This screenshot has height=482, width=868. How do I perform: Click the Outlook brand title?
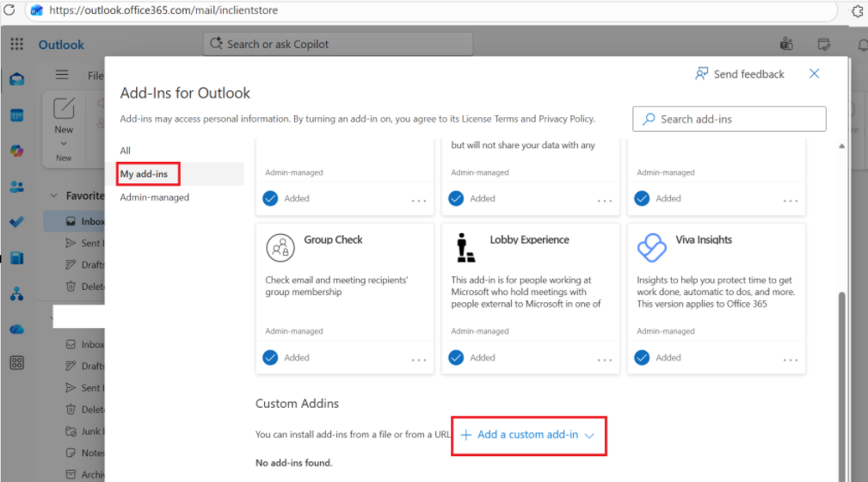pos(61,45)
